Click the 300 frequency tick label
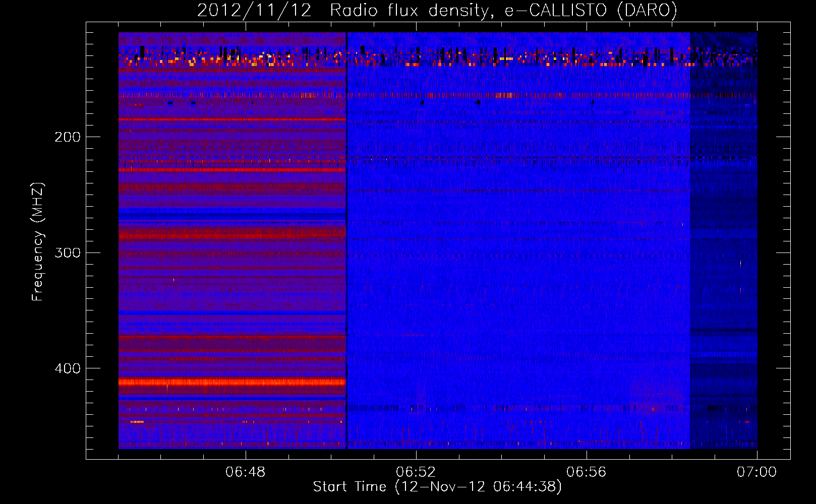The height and width of the screenshot is (504, 816). pos(68,253)
